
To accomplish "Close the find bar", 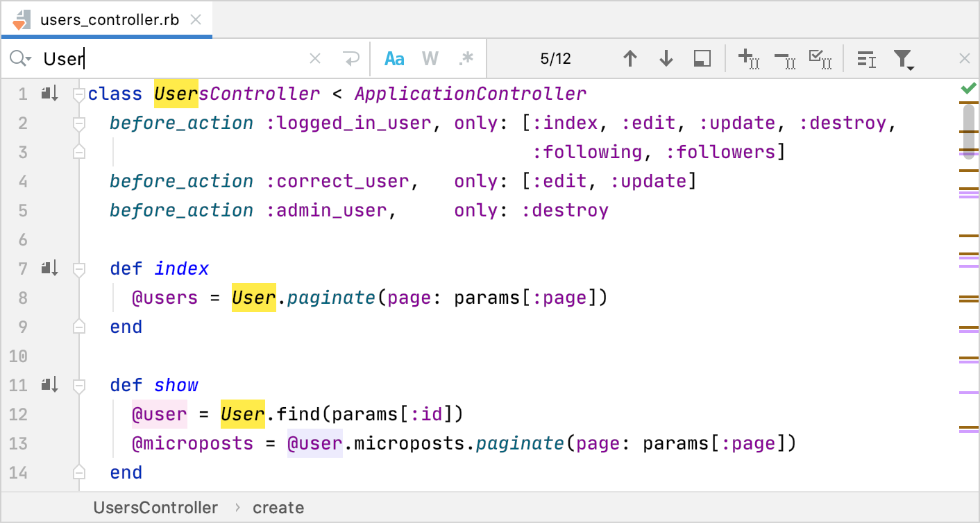I will click(x=964, y=59).
